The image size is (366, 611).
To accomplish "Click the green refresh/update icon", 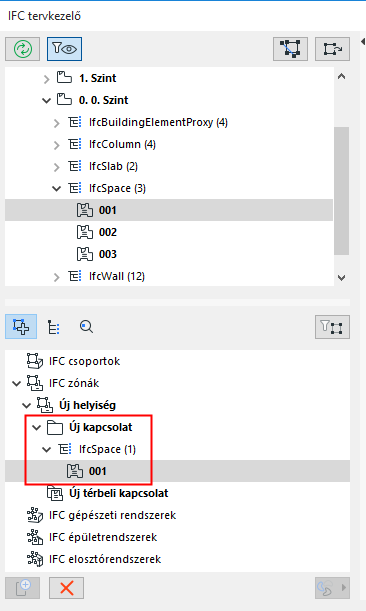I will pyautogui.click(x=23, y=49).
